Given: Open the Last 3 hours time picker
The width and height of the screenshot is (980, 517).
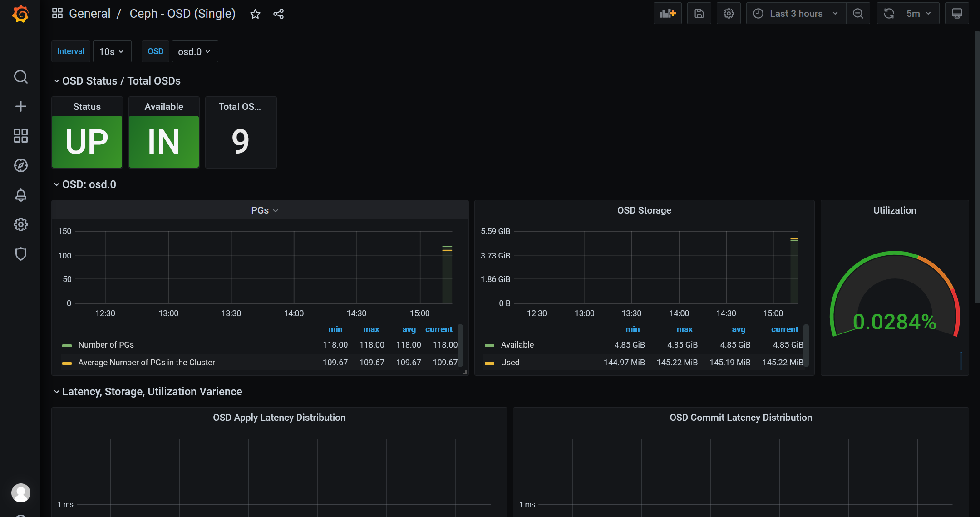Looking at the screenshot, I should tap(796, 14).
